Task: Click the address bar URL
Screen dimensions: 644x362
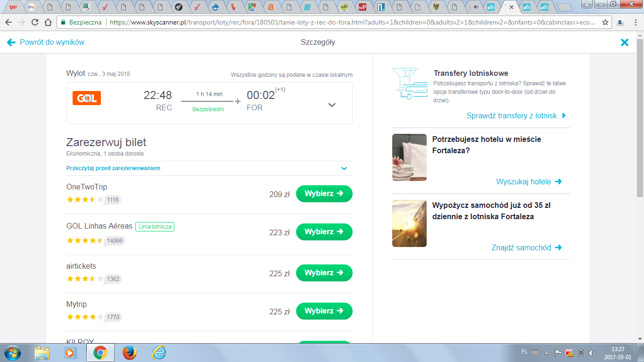Action: click(353, 22)
